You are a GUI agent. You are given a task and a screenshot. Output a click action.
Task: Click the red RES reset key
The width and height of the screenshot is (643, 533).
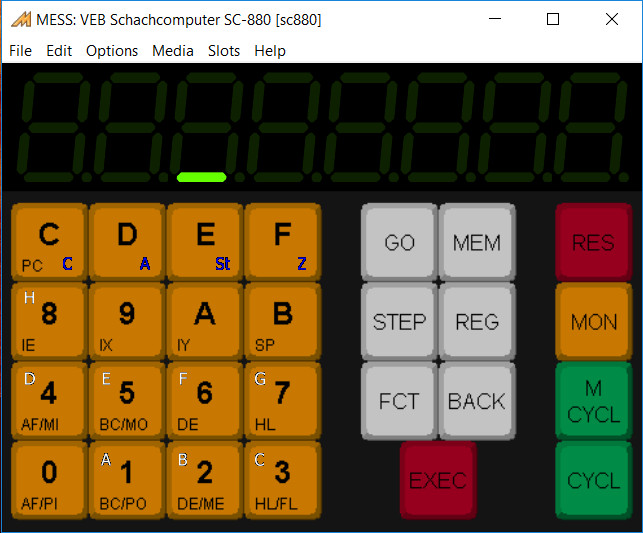[594, 242]
